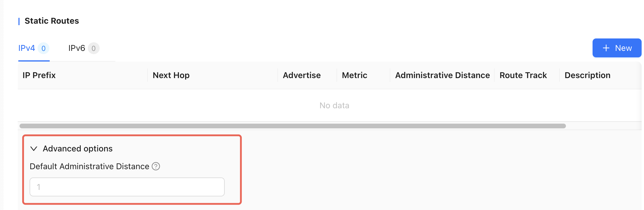Screen dimensions: 644x210
Task: Click the horizontal table scrollbar
Action: (x=293, y=126)
